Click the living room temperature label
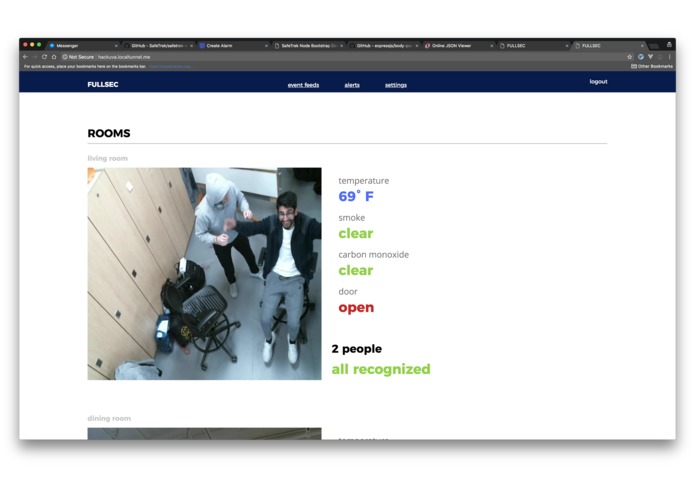The image size is (695, 494). (363, 181)
